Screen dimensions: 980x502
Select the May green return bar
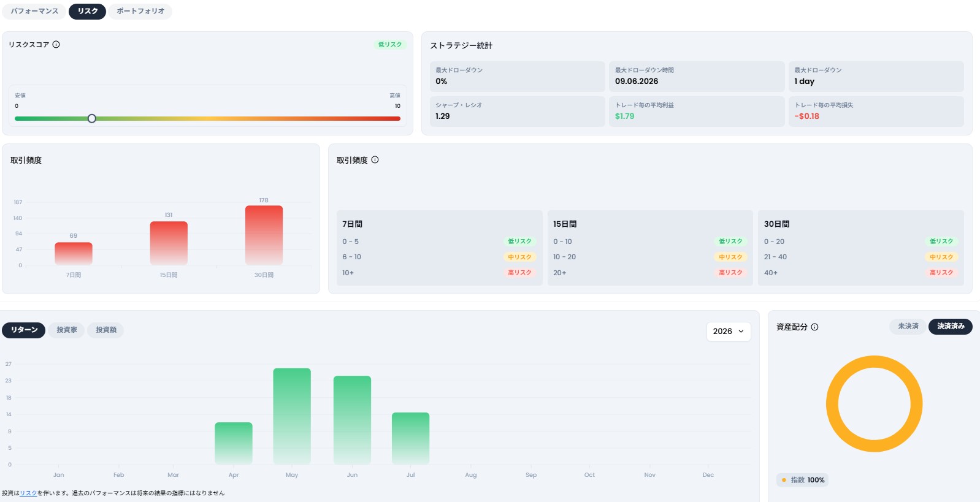tap(292, 416)
